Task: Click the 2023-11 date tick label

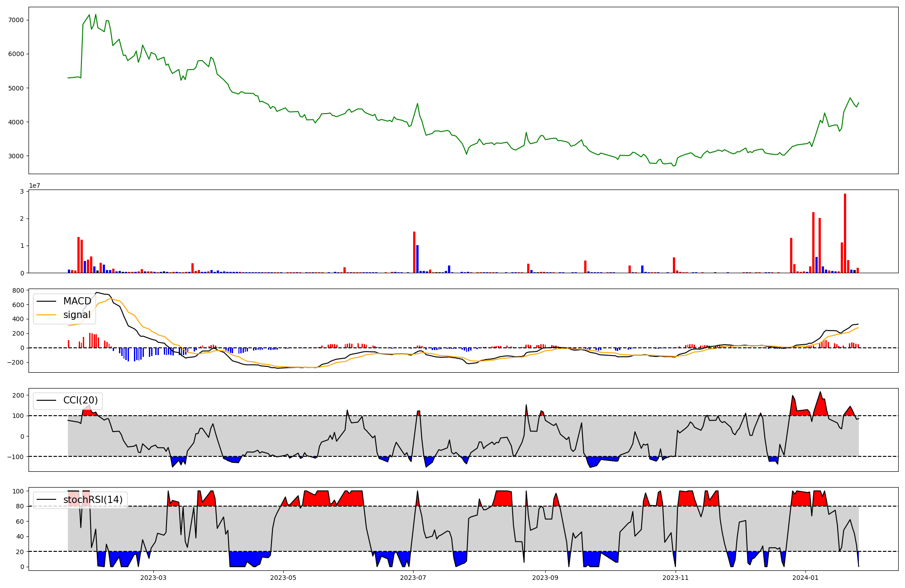Action: [x=676, y=578]
